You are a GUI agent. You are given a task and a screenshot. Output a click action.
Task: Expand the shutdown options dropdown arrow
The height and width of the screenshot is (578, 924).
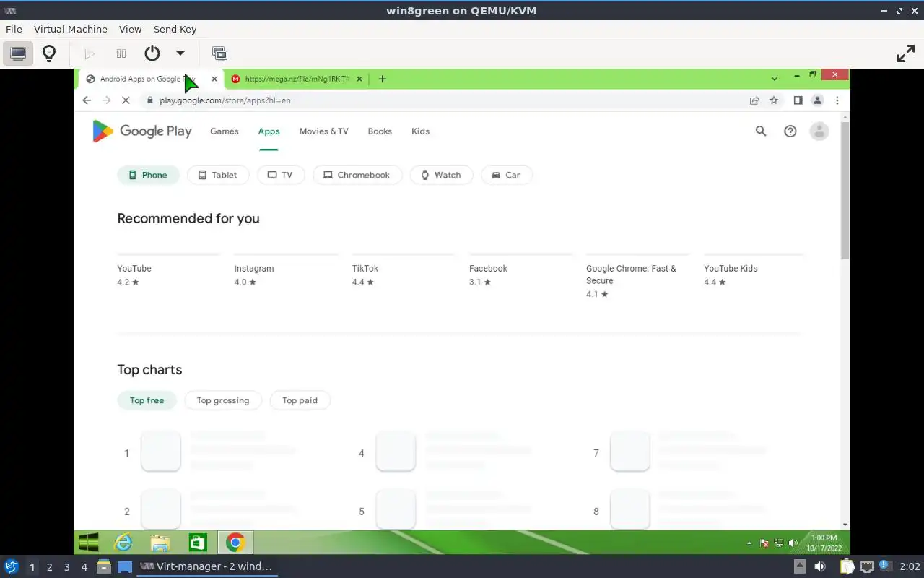click(x=180, y=53)
